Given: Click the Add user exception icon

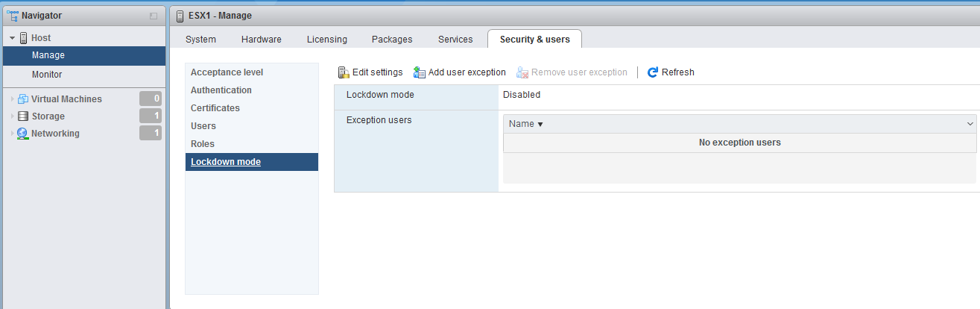Looking at the screenshot, I should tap(420, 72).
